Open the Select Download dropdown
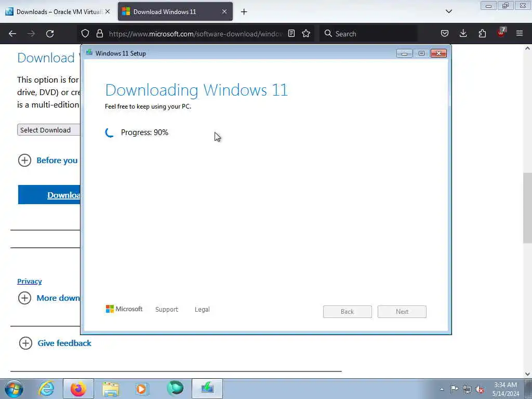This screenshot has height=399, width=532. [48, 130]
